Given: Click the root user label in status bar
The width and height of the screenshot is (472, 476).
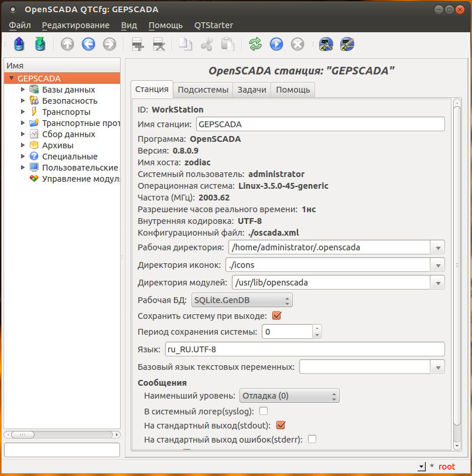Looking at the screenshot, I should click(x=446, y=467).
